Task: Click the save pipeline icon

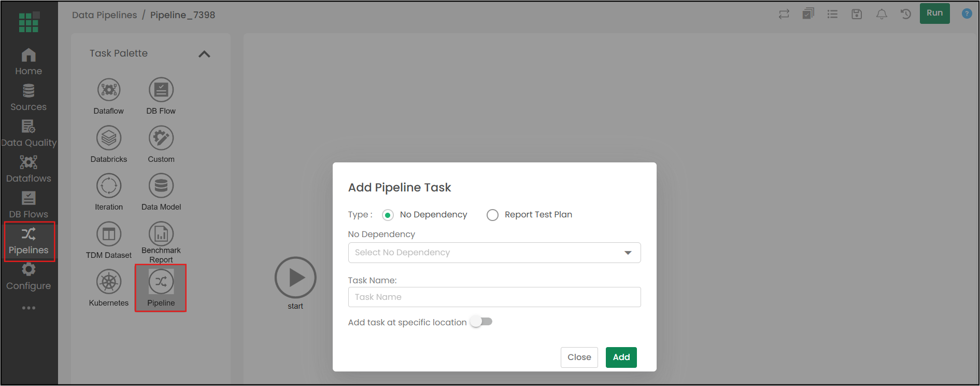Action: click(857, 14)
